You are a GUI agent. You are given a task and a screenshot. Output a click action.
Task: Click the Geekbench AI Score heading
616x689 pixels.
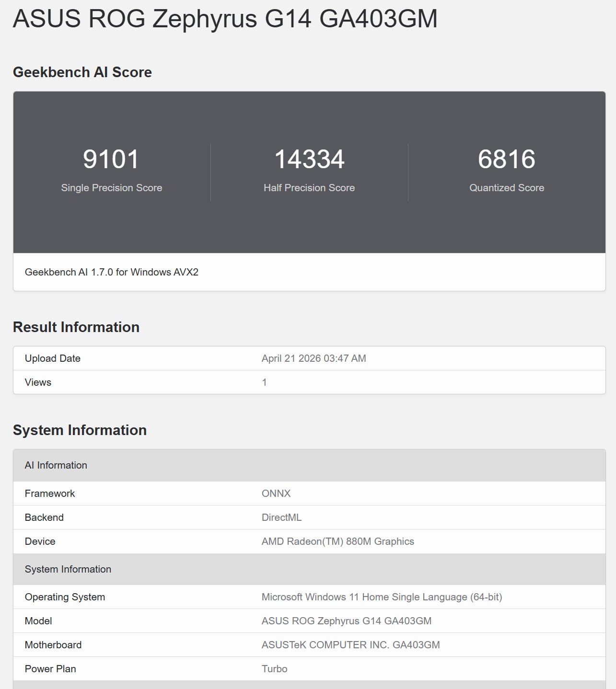pyautogui.click(x=82, y=72)
